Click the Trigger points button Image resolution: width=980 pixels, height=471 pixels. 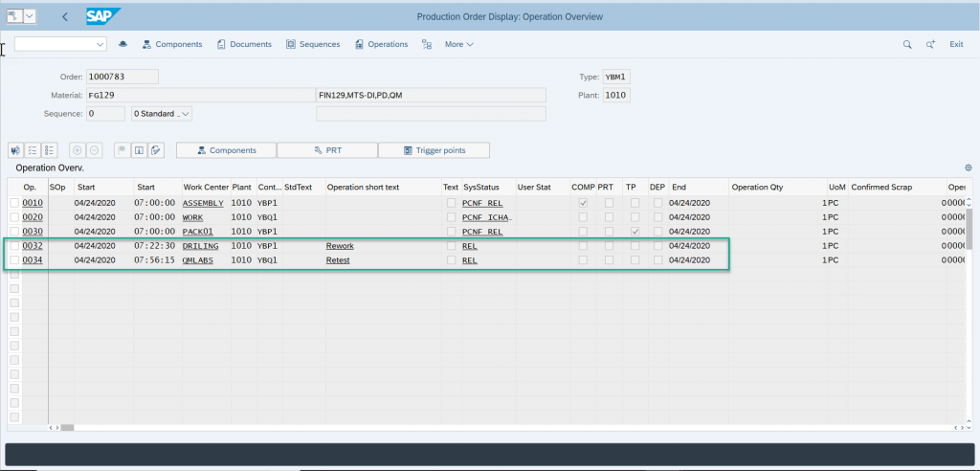(434, 150)
